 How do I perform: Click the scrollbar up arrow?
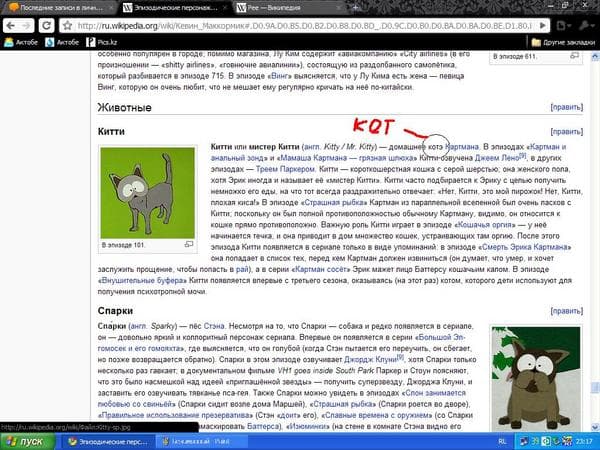coord(595,57)
